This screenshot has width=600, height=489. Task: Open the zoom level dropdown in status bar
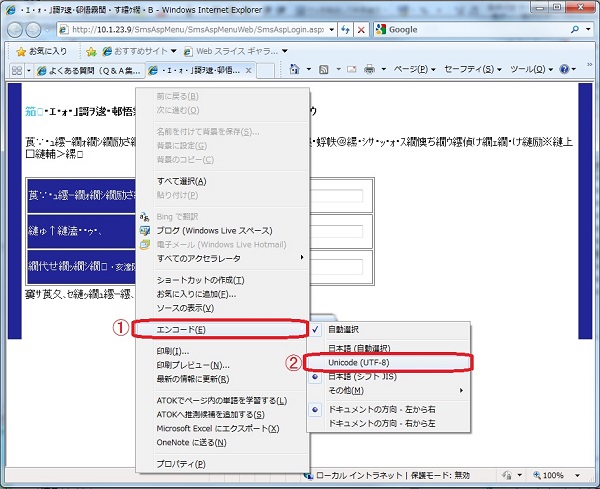(577, 475)
